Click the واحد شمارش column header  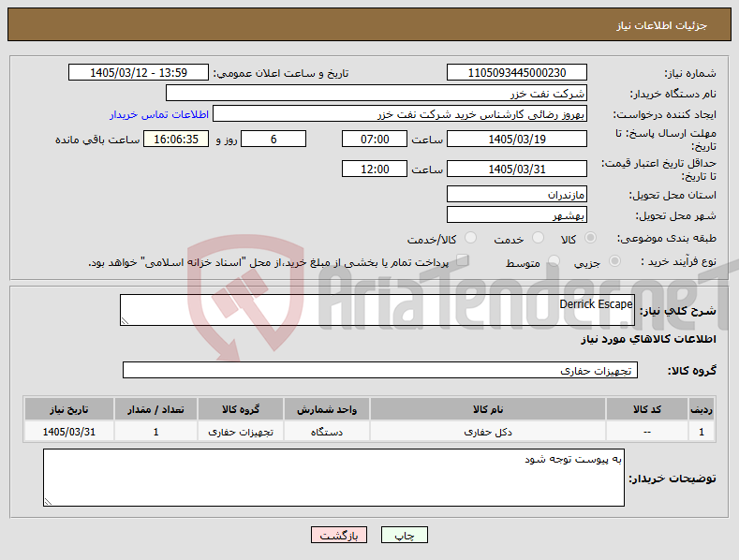point(327,409)
